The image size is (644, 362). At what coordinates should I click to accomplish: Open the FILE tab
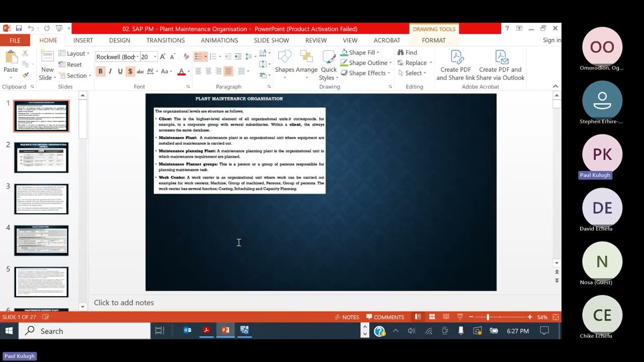(x=15, y=40)
